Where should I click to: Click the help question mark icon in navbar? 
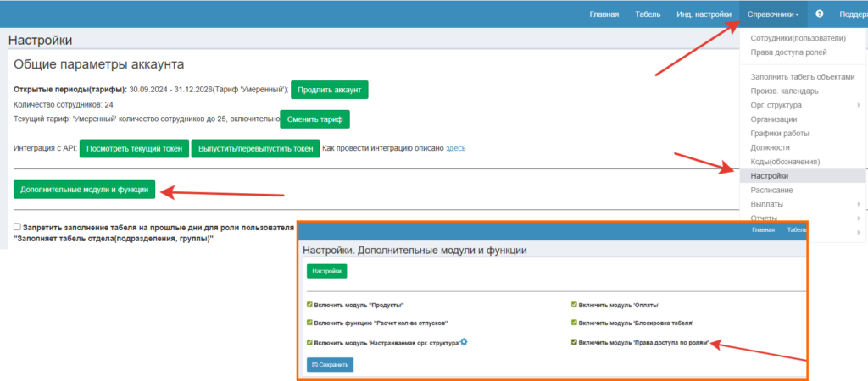point(820,14)
